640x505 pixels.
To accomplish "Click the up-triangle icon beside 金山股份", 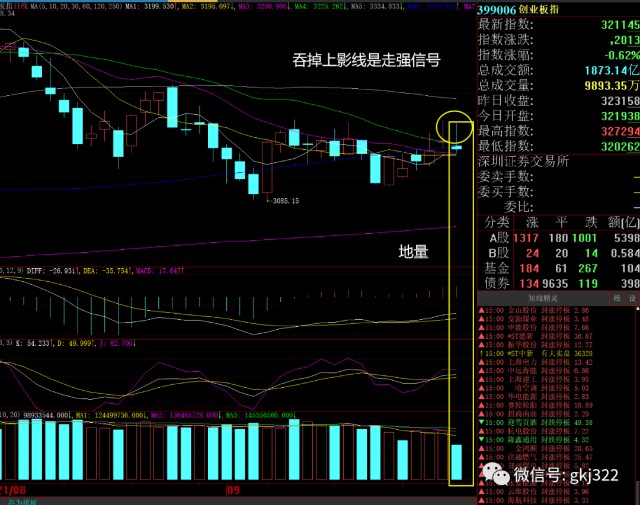I will pyautogui.click(x=481, y=310).
